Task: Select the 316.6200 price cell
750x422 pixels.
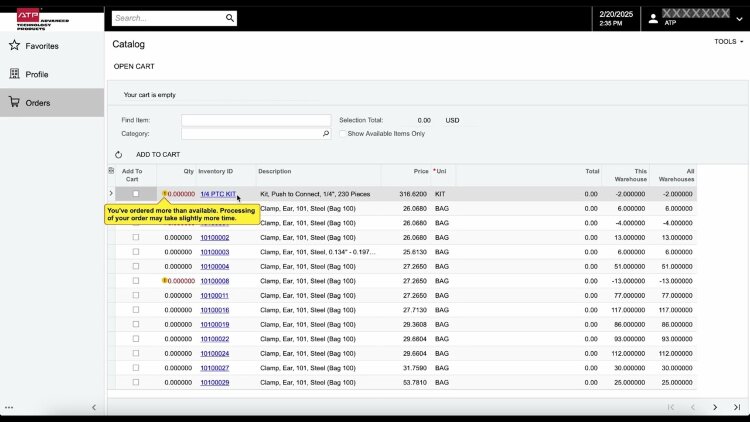Action: pos(413,194)
